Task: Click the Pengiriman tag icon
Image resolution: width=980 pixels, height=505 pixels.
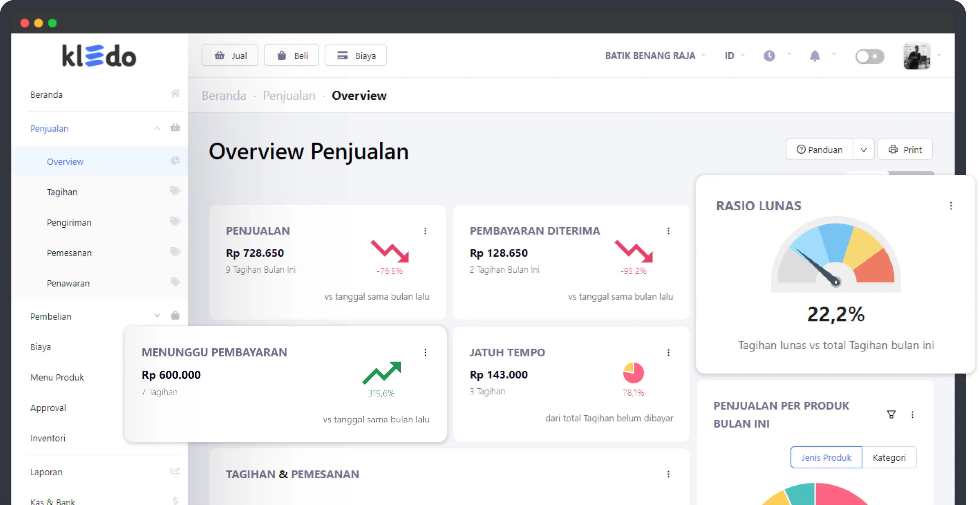Action: click(175, 221)
